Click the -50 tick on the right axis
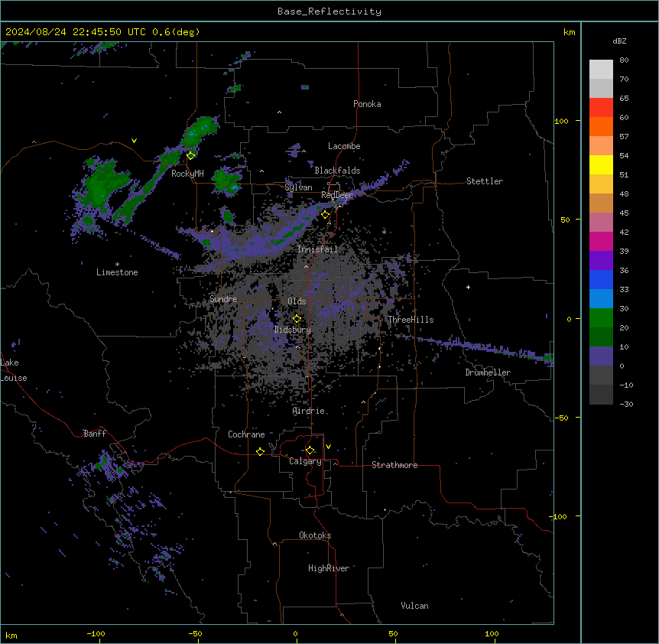 coord(561,418)
